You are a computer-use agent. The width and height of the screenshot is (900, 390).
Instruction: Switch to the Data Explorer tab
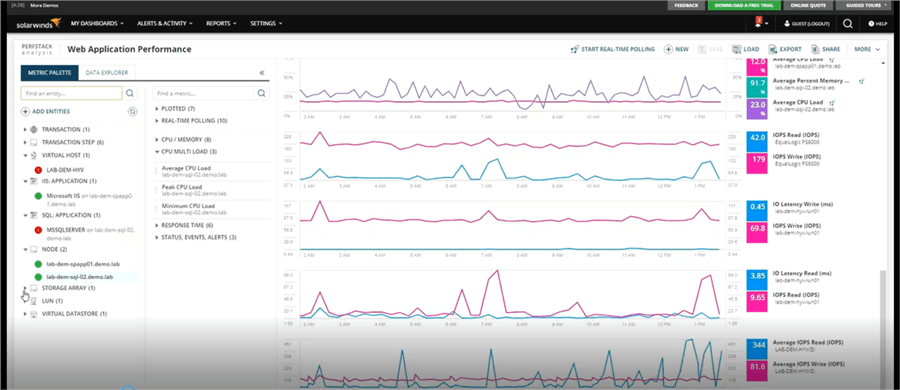tap(107, 73)
